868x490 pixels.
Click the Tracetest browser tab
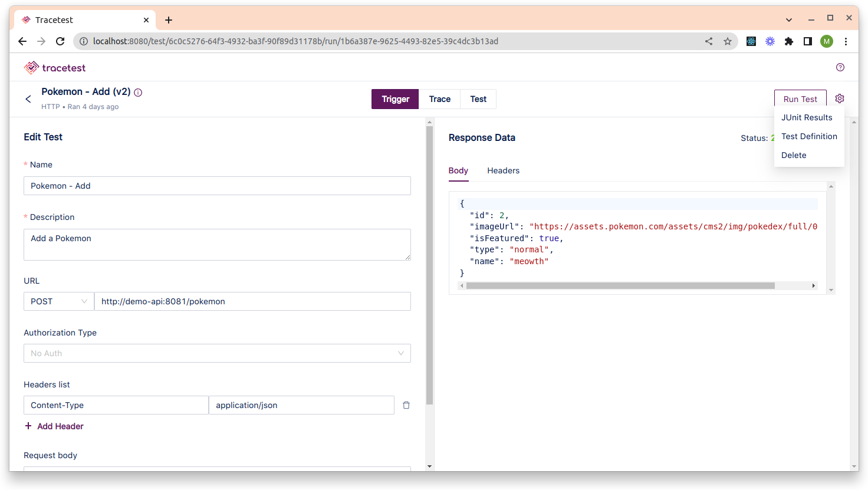(86, 20)
